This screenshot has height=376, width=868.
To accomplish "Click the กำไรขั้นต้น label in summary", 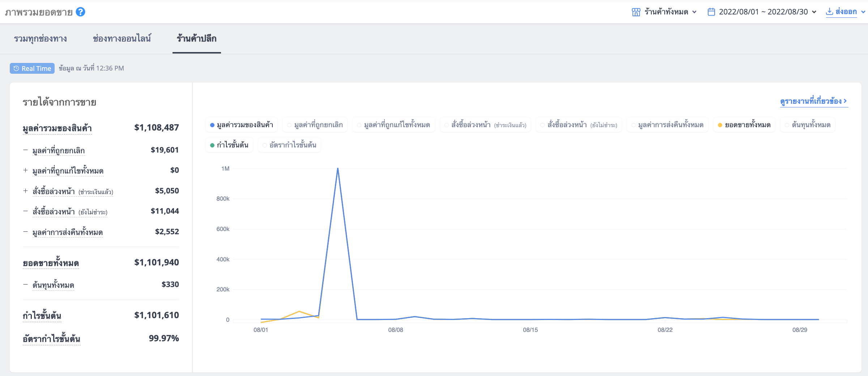I will coord(42,316).
